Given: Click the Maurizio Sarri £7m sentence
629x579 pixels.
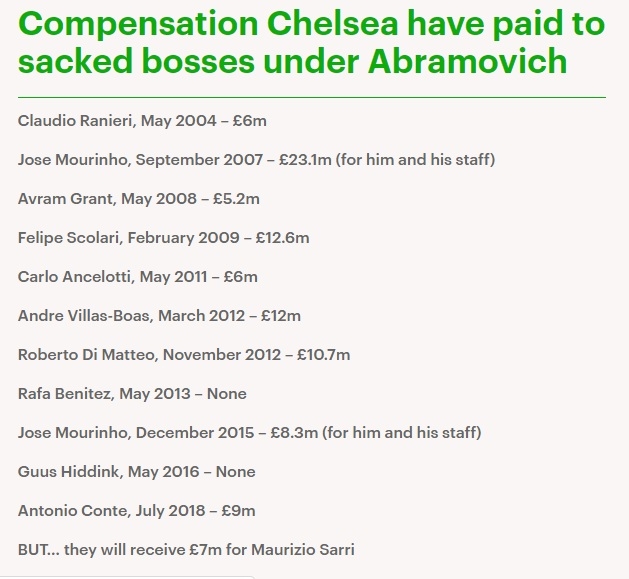Looking at the screenshot, I should point(186,550).
